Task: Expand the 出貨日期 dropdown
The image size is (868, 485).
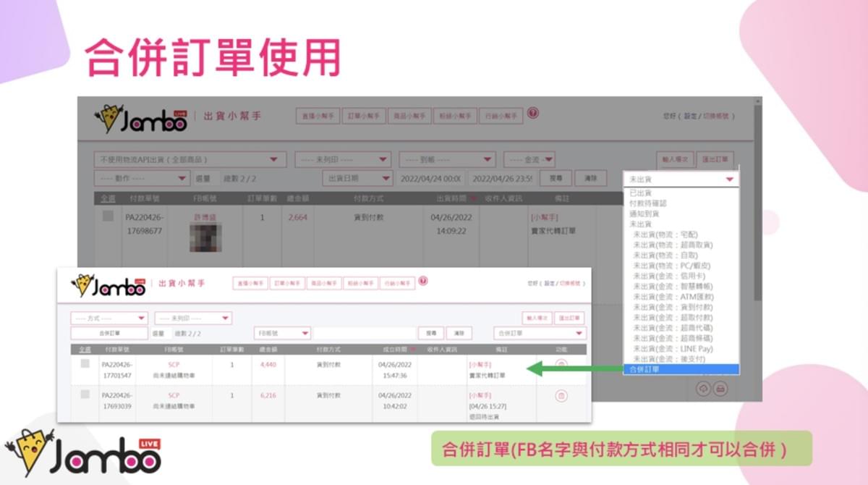Action: click(357, 178)
